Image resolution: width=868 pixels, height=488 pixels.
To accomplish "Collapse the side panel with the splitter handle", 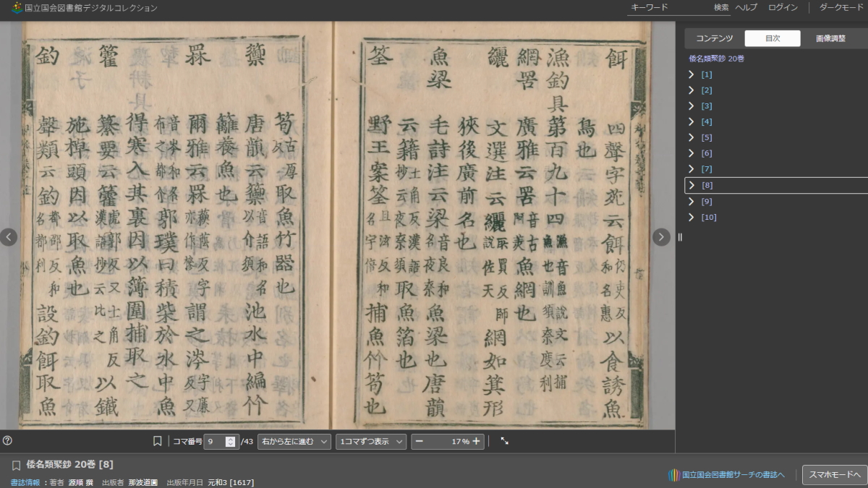I will 680,237.
